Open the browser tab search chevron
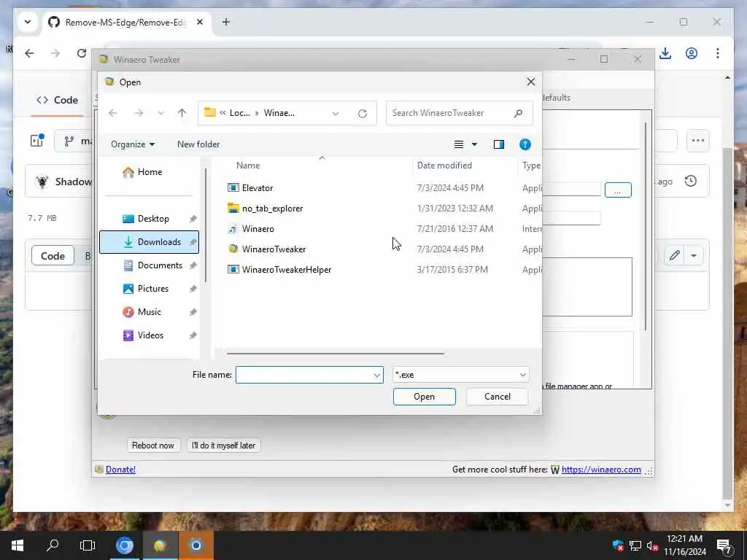This screenshot has width=747, height=560. point(28,22)
